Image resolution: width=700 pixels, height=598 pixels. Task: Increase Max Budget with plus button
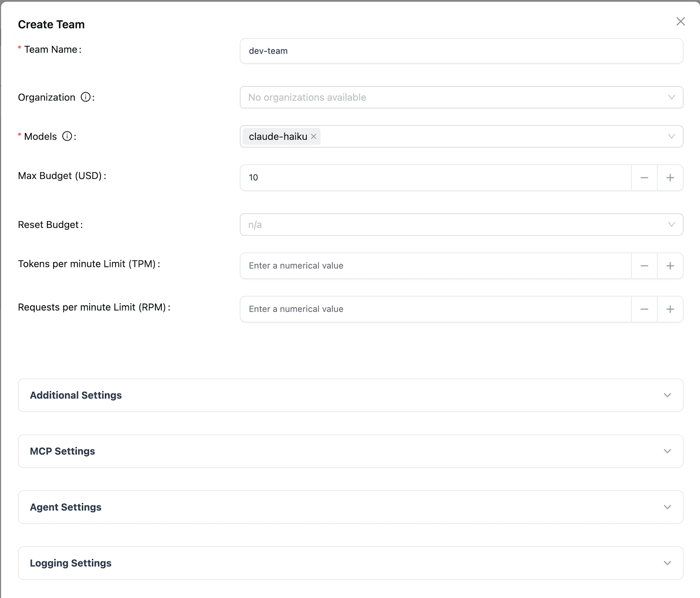click(670, 178)
